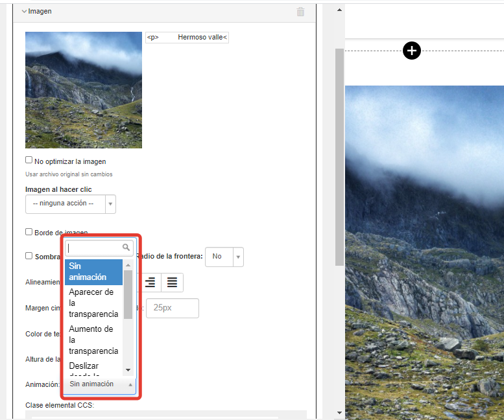Click the large preview mountain image
This screenshot has width=504, height=420.
tap(424, 253)
